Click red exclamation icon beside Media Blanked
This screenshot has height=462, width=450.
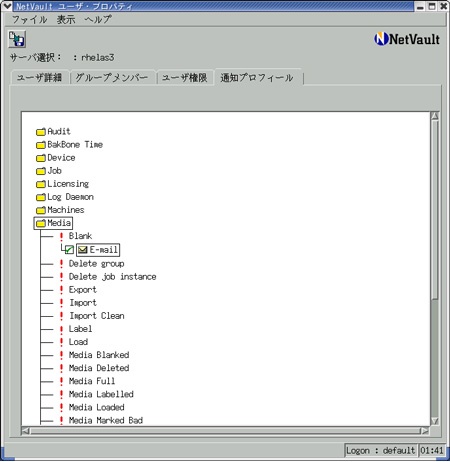(x=61, y=355)
